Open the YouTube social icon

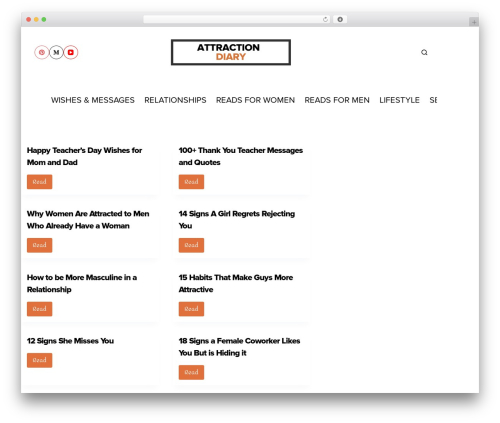71,52
